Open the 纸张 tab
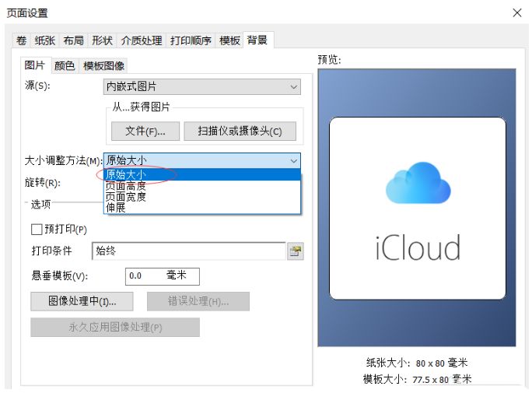Image resolution: width=532 pixels, height=393 pixels. (45, 40)
